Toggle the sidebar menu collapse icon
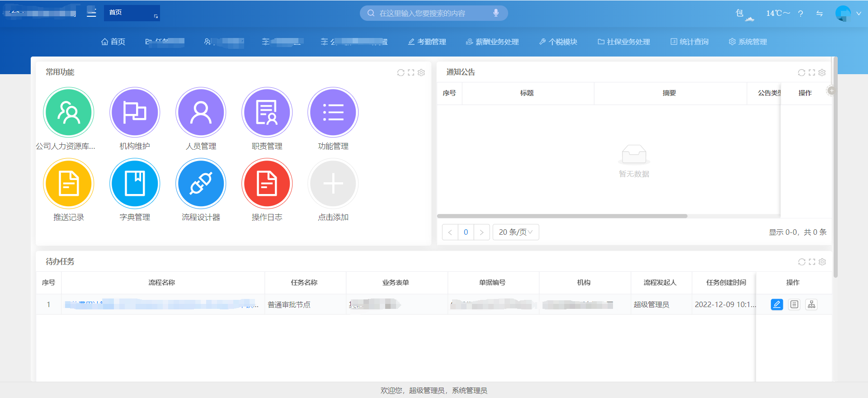This screenshot has height=398, width=868. (91, 13)
